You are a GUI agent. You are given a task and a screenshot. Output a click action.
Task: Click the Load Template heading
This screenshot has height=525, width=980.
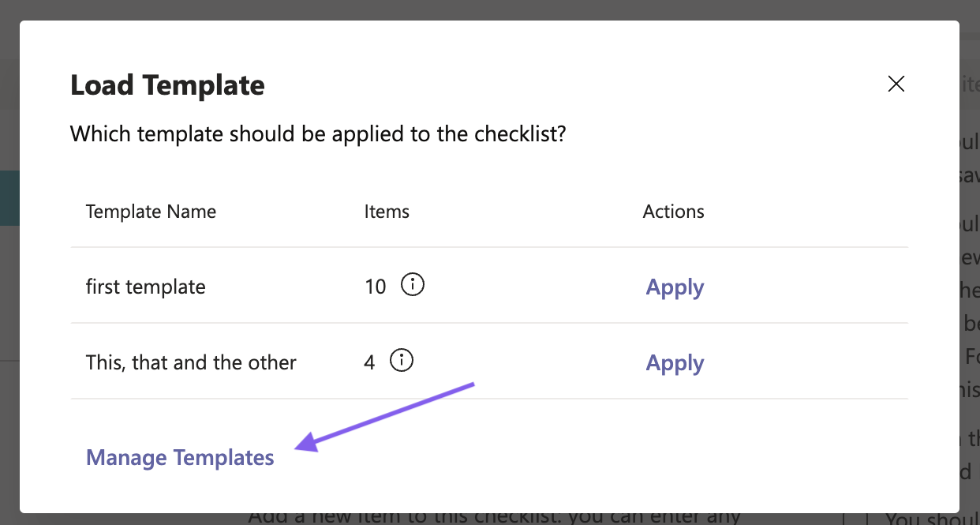tap(167, 85)
